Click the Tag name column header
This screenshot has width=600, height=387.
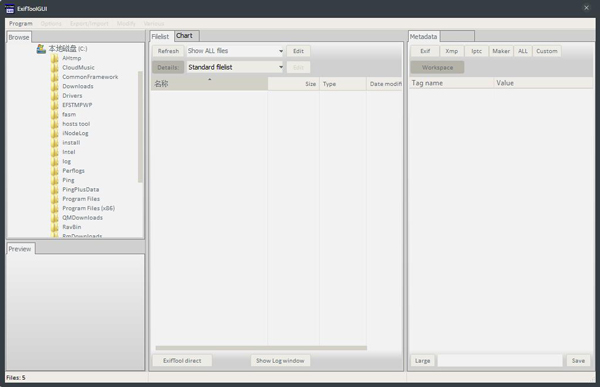[452, 83]
